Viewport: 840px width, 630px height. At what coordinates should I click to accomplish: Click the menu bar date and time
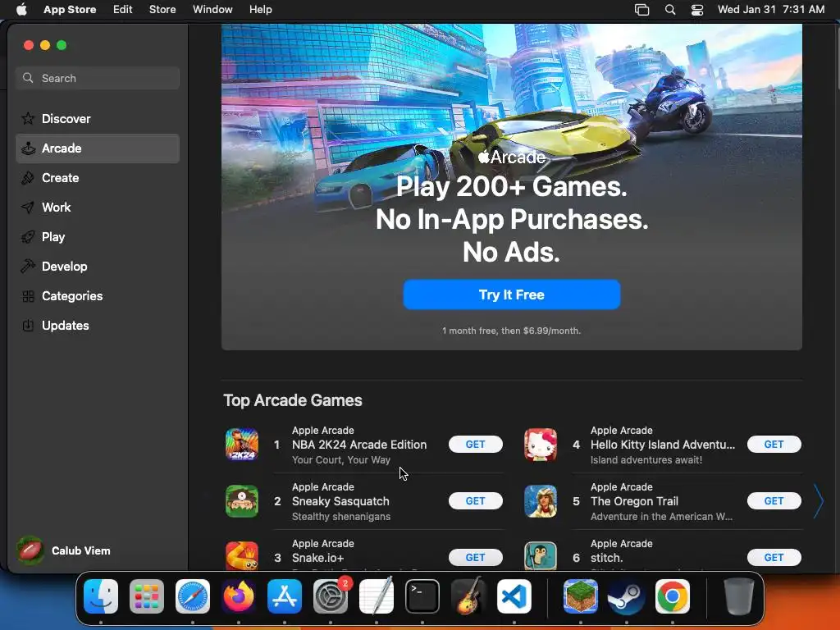tap(771, 10)
